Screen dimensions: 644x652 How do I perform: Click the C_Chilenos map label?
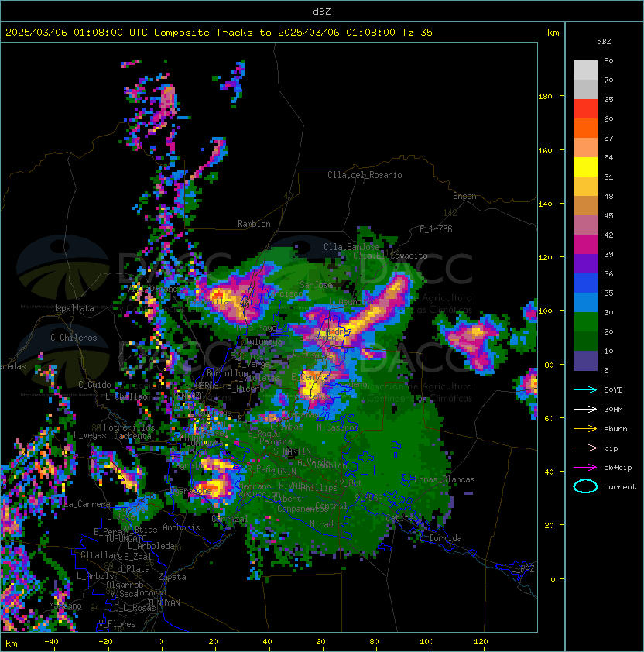click(x=74, y=338)
